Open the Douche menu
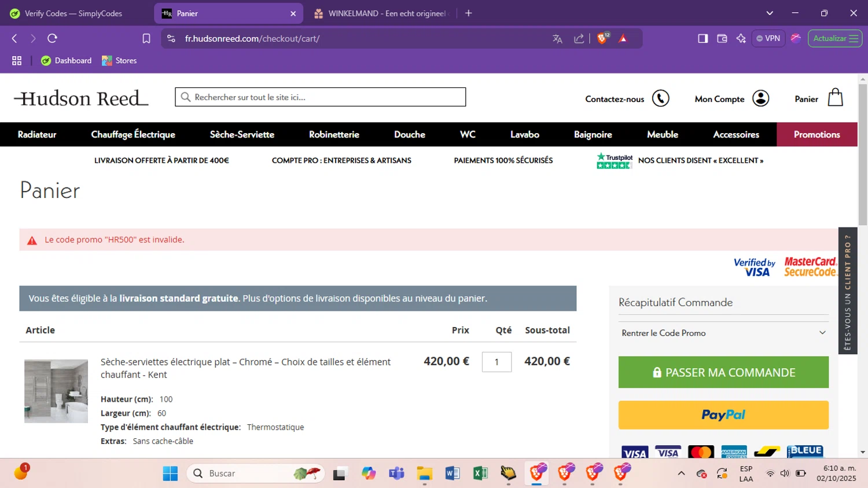Screen dimensions: 868x488 (x=410, y=134)
